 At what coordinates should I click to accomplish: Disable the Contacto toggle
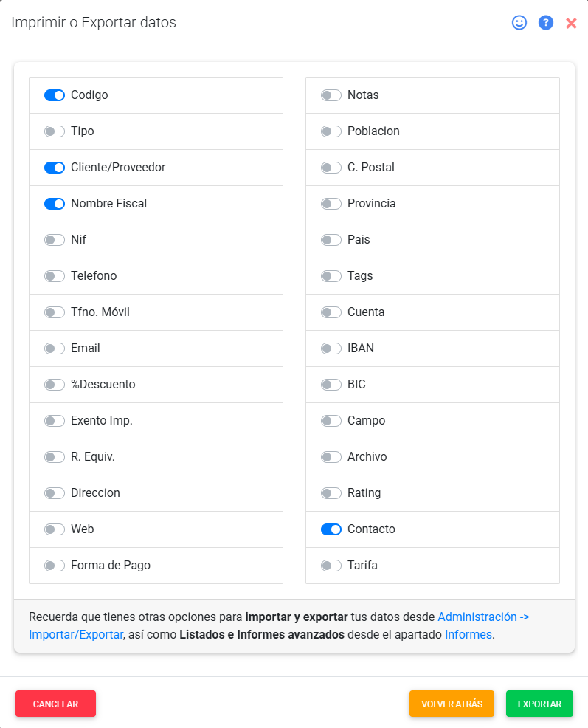point(331,529)
